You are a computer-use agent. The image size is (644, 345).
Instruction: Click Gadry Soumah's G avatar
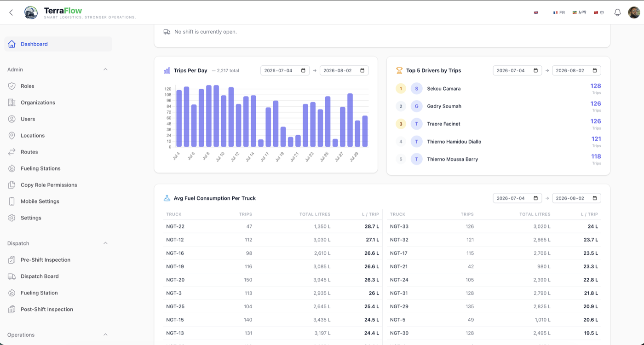(416, 106)
